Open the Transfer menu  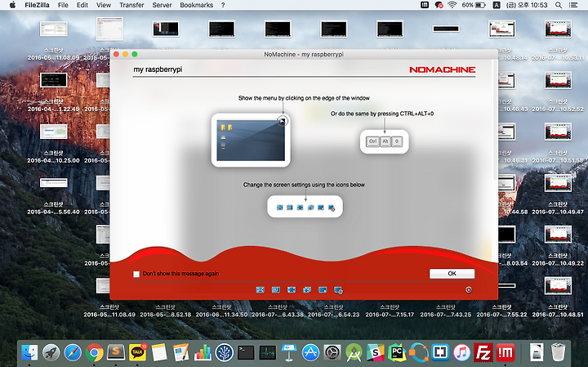(131, 5)
